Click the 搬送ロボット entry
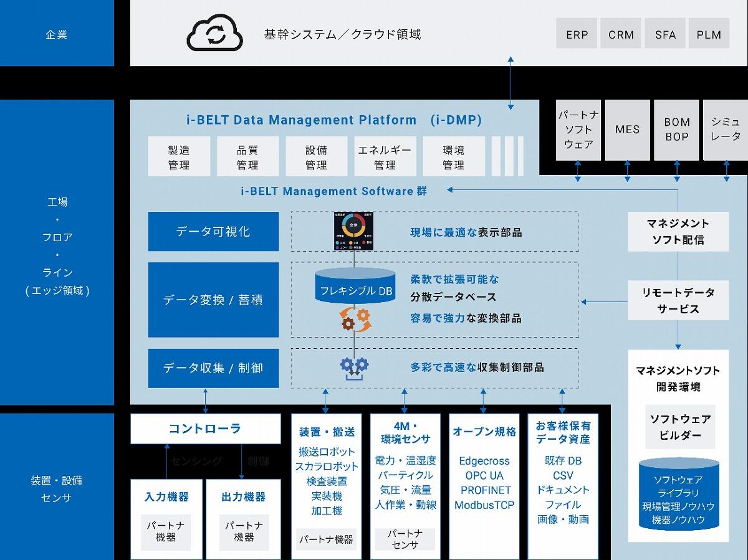The width and height of the screenshot is (748, 560). [327, 452]
